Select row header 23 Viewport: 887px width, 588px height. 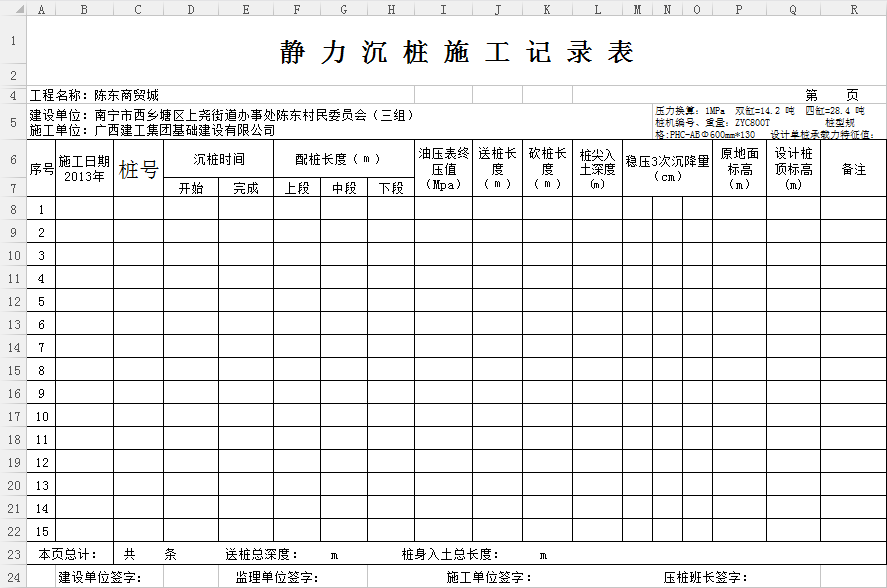13,554
